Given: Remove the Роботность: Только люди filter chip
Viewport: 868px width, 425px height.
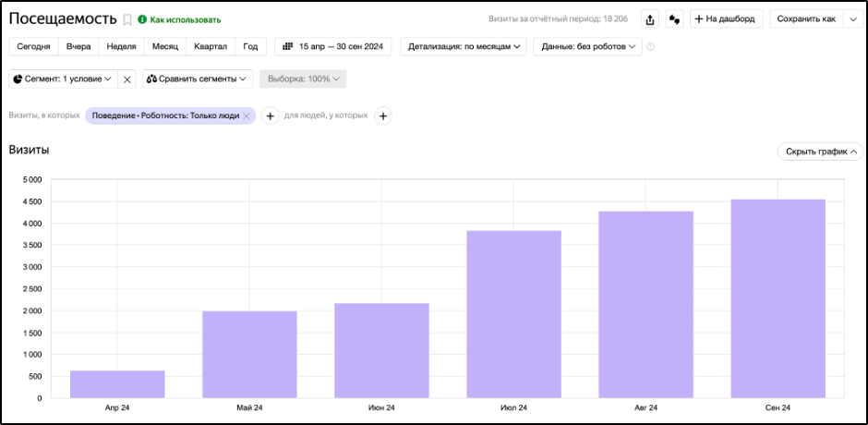Looking at the screenshot, I should click(x=247, y=116).
